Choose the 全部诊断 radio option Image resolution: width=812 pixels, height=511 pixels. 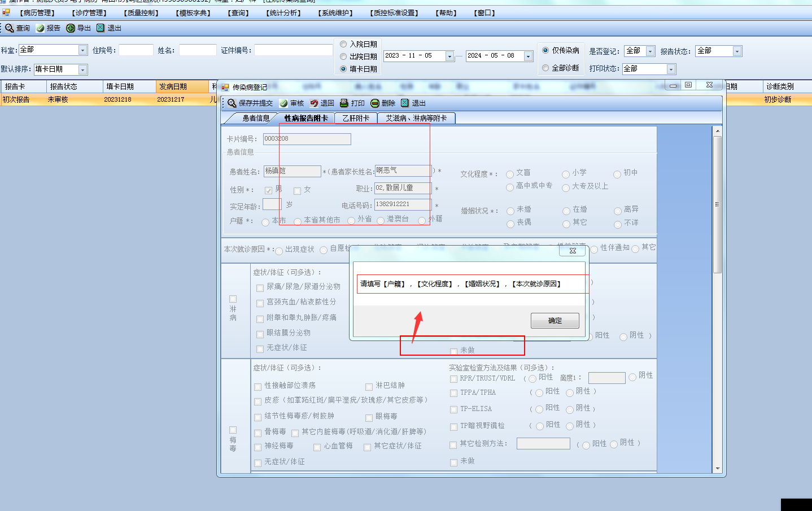[x=545, y=68]
